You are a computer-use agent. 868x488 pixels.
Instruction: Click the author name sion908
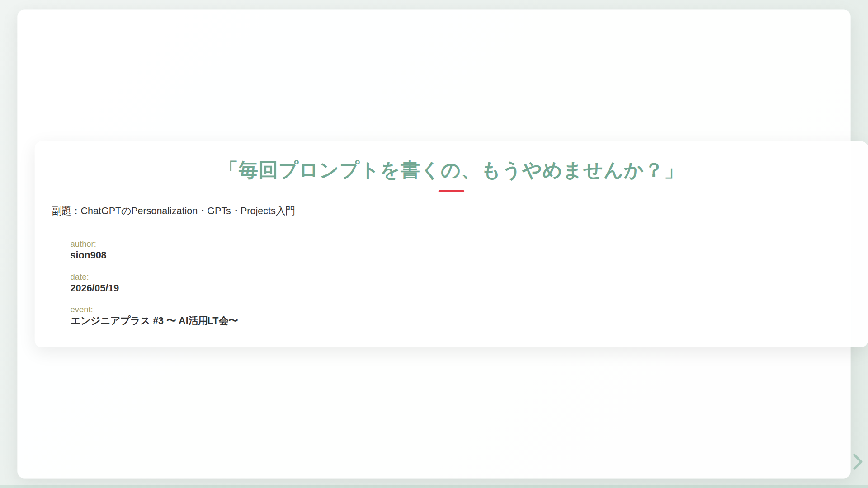[88, 255]
